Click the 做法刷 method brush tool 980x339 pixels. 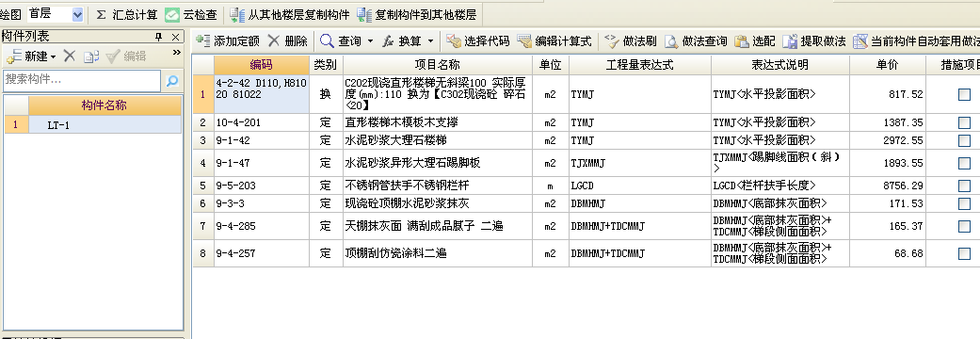click(x=630, y=41)
